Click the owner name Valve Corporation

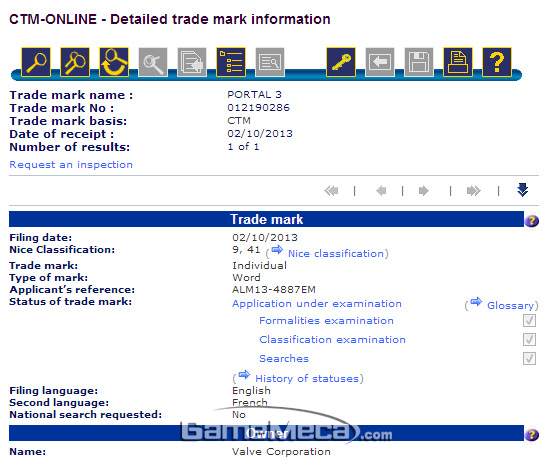281,452
